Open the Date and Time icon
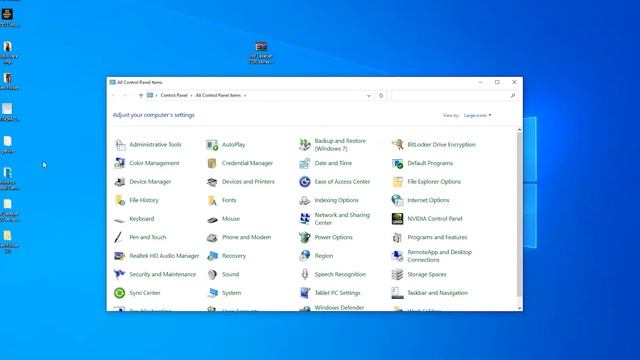 [x=305, y=163]
